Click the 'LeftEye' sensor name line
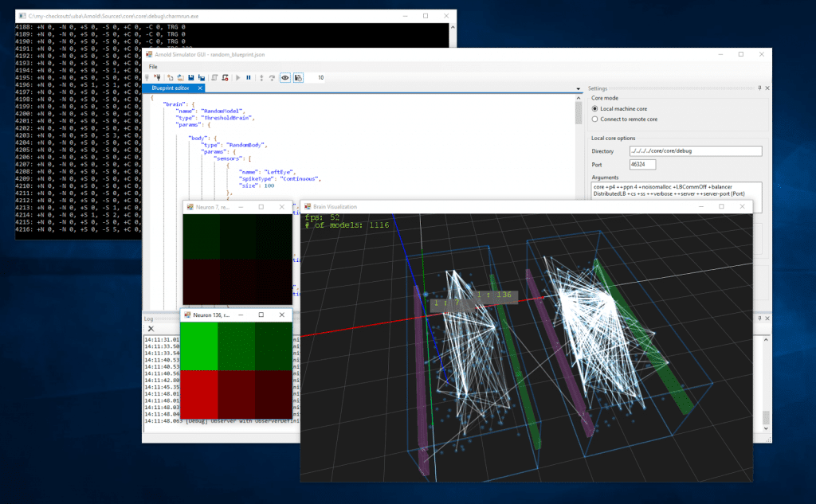The height and width of the screenshot is (504, 816). click(268, 172)
